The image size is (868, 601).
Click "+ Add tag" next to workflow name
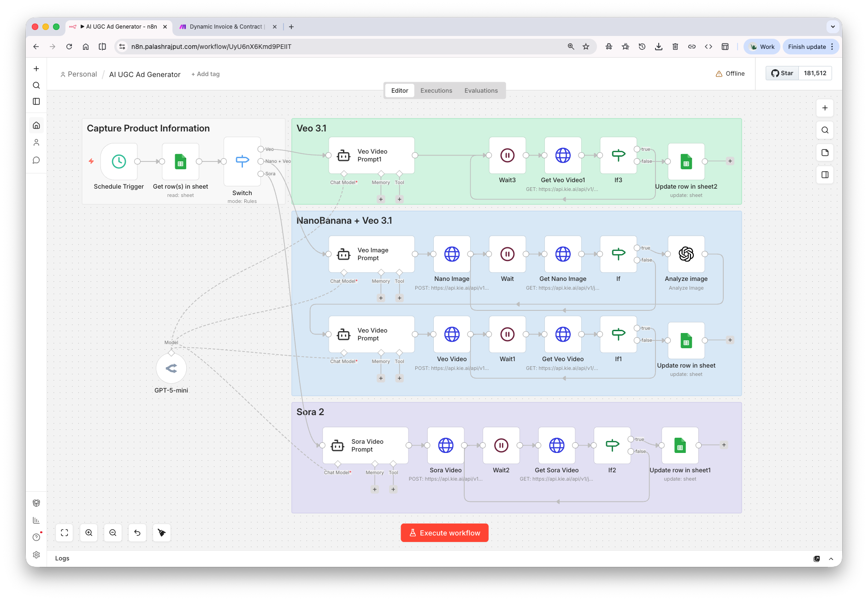205,74
